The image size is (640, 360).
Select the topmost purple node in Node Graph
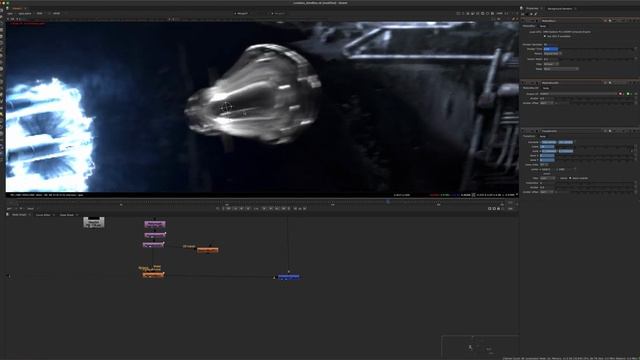pyautogui.click(x=155, y=224)
